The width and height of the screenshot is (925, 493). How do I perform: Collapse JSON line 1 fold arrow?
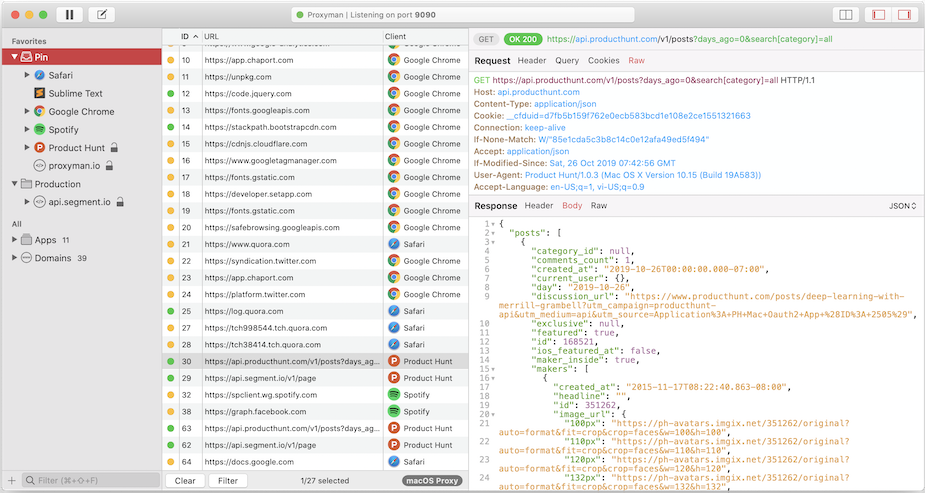[x=493, y=224]
